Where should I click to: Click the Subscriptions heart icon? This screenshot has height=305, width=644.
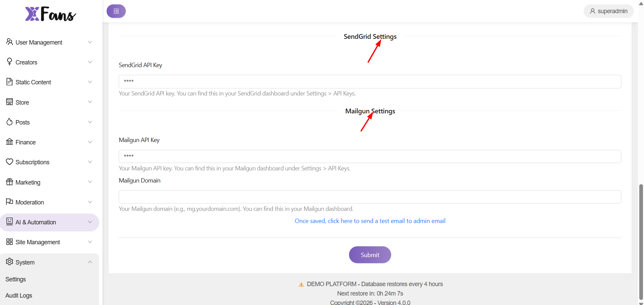pos(9,162)
